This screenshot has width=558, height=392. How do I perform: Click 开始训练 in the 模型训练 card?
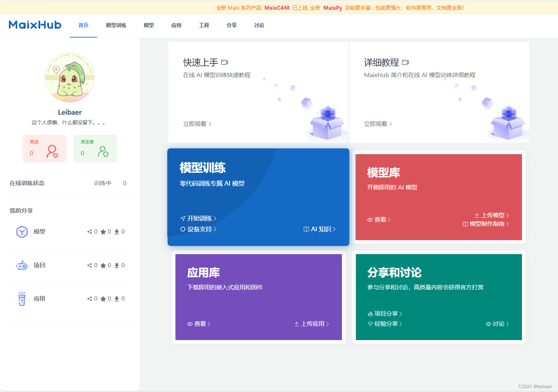point(198,218)
